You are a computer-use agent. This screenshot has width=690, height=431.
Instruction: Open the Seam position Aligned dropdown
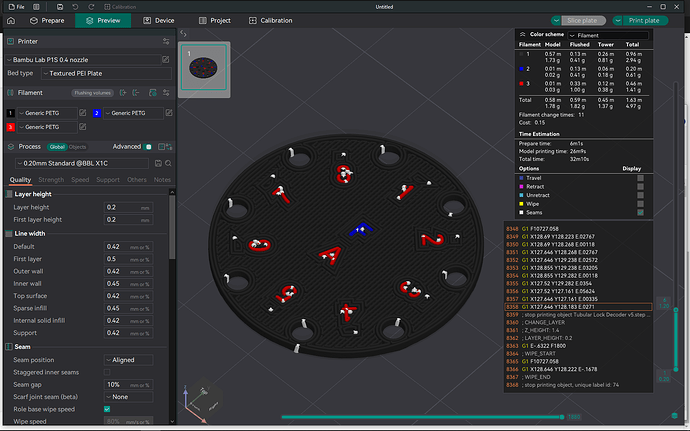tap(128, 360)
